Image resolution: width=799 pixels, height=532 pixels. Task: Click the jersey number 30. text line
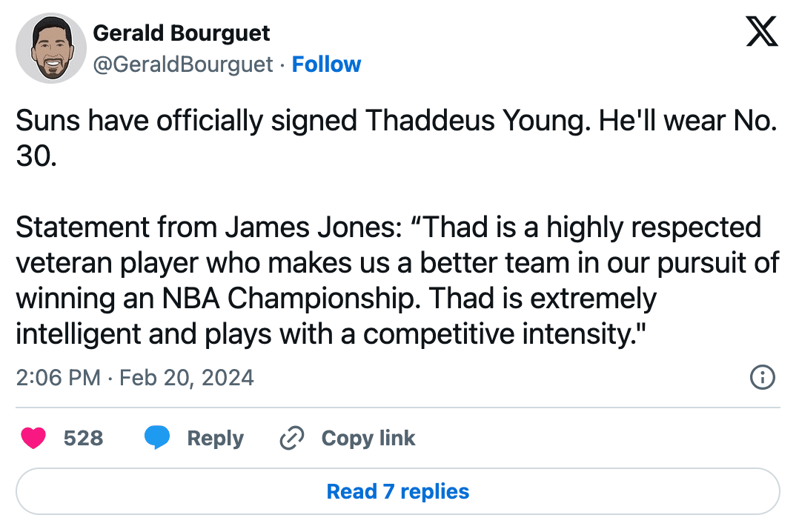tap(36, 156)
